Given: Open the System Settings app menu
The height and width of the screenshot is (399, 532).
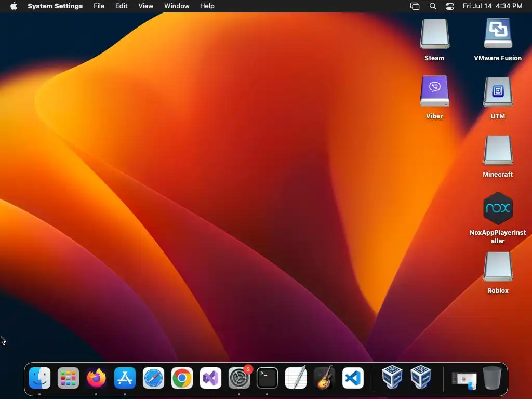Looking at the screenshot, I should [x=55, y=6].
